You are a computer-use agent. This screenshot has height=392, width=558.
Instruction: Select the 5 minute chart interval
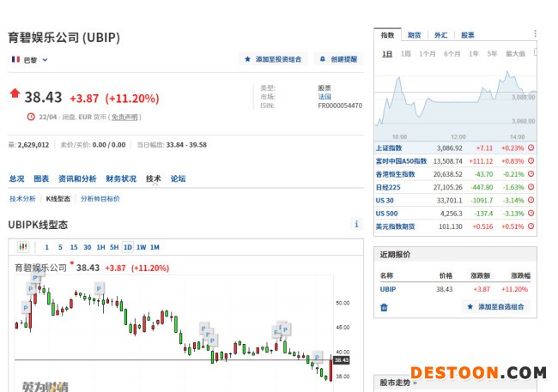(x=60, y=247)
